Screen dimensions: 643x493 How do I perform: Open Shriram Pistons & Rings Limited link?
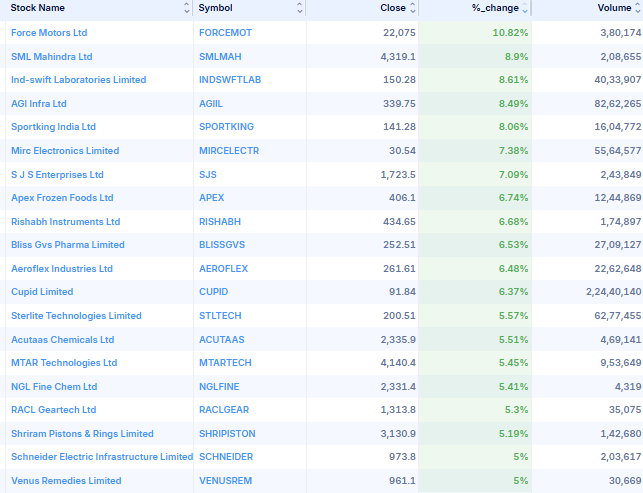[x=82, y=434]
